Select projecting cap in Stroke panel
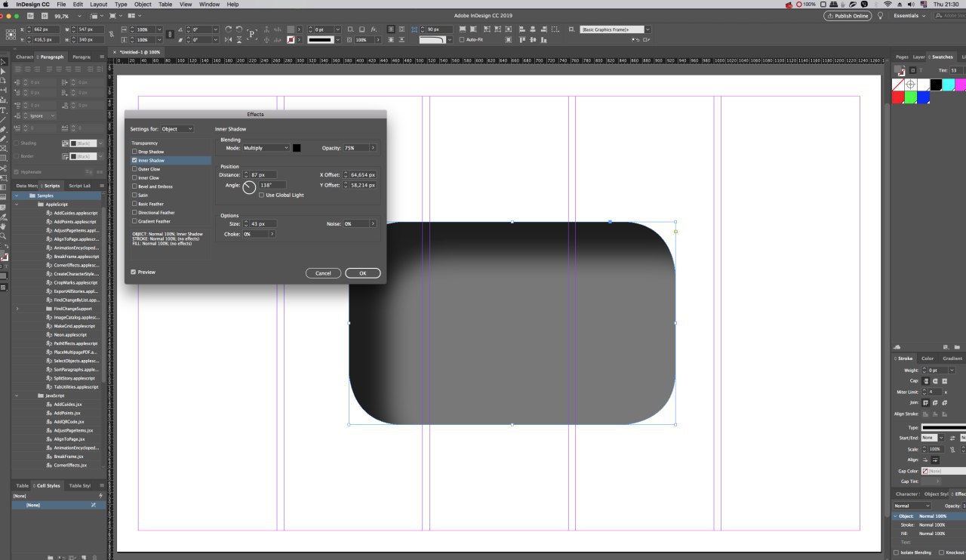 [x=944, y=381]
